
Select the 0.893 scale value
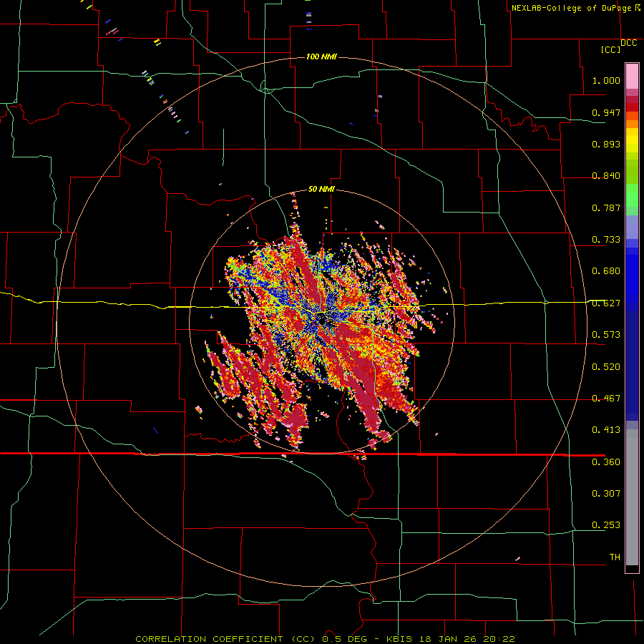[606, 144]
